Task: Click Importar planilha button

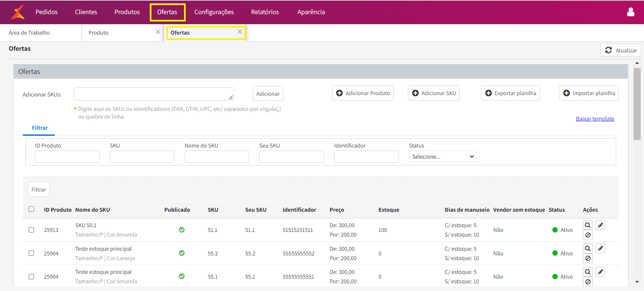Action: tap(589, 93)
